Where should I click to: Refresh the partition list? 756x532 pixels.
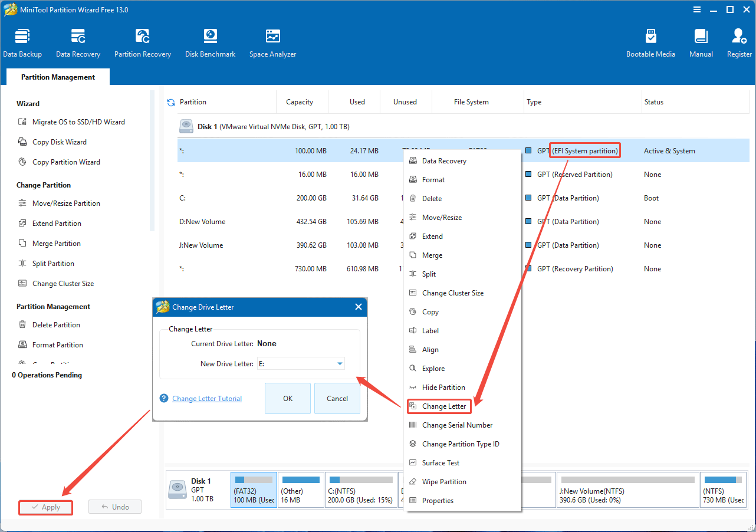pos(172,101)
